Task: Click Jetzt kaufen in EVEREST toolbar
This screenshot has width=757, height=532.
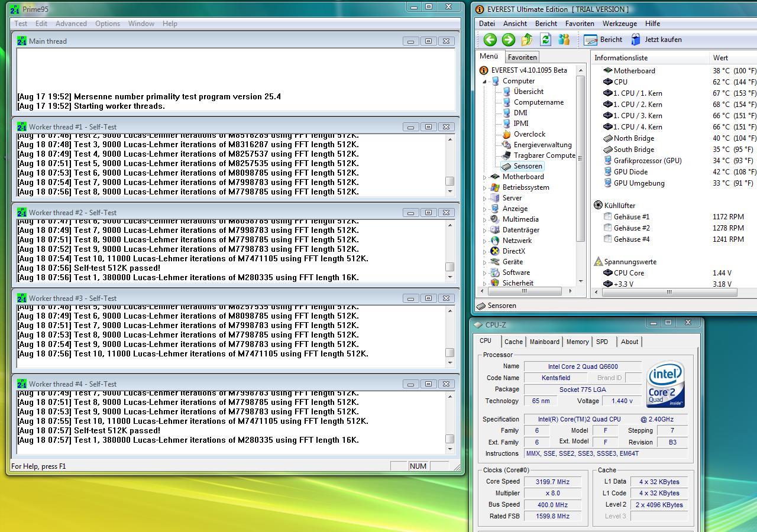Action: [x=656, y=40]
